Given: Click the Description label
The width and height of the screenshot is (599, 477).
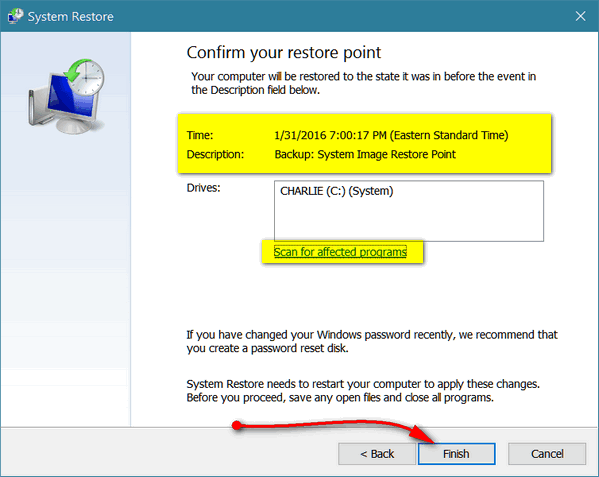Looking at the screenshot, I should point(215,154).
